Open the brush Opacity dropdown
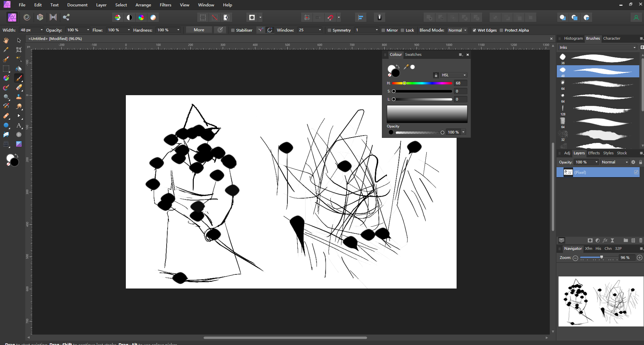Viewport: 644px width, 345px height. 88,30
